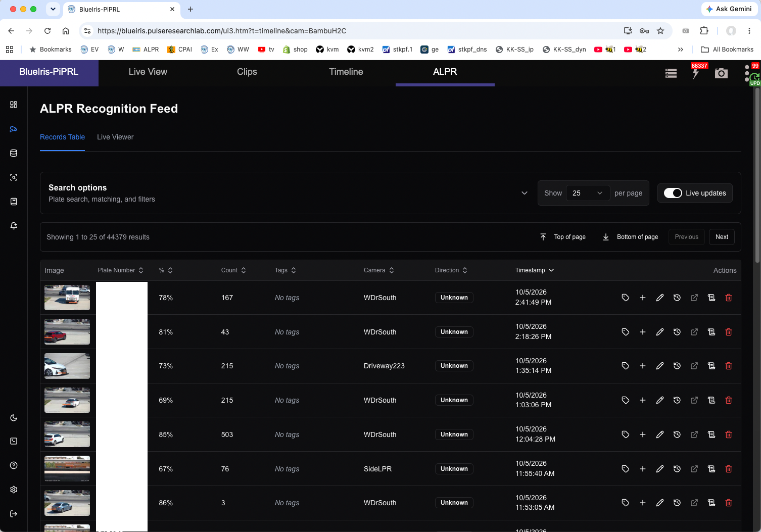761x532 pixels.
Task: Open history icon for the 1:03:06 PM record
Action: tap(677, 400)
